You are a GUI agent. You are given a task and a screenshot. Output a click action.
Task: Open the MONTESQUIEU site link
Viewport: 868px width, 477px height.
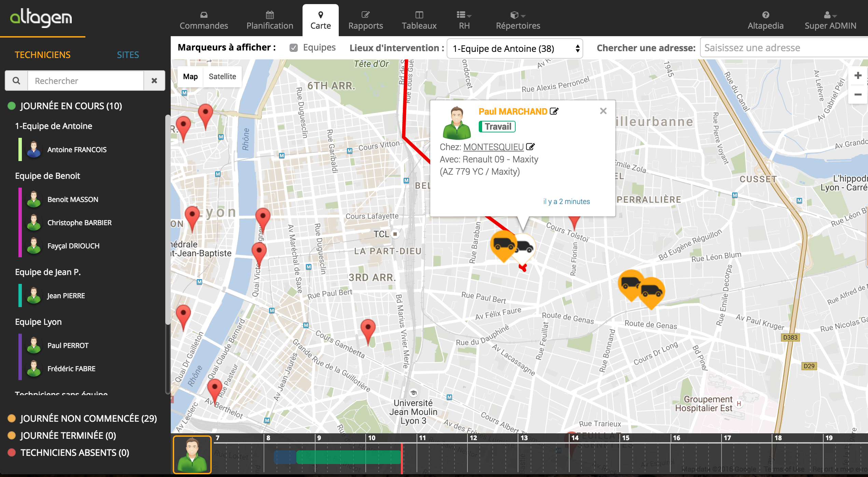493,147
